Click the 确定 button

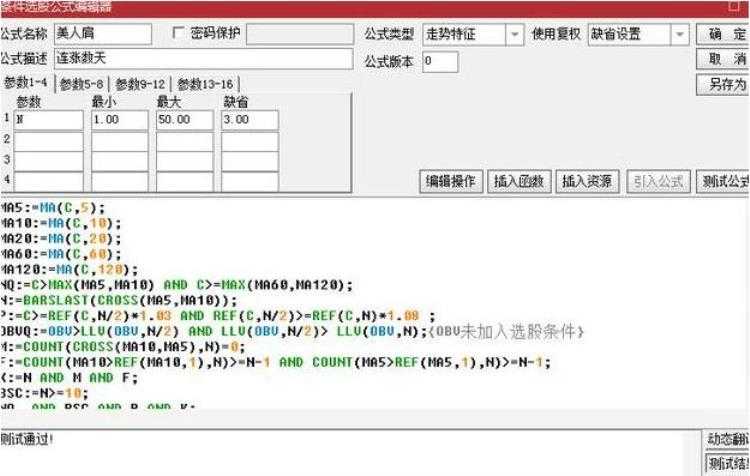[727, 34]
